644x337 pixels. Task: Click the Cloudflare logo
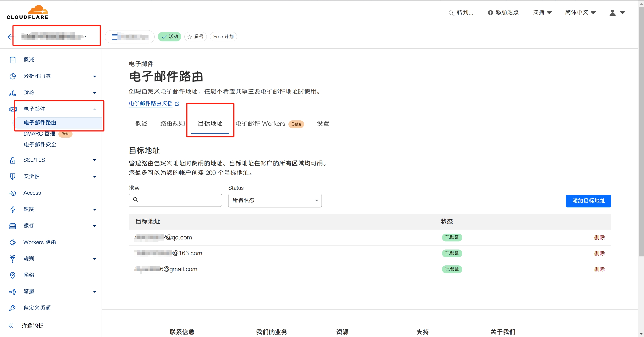pos(28,12)
